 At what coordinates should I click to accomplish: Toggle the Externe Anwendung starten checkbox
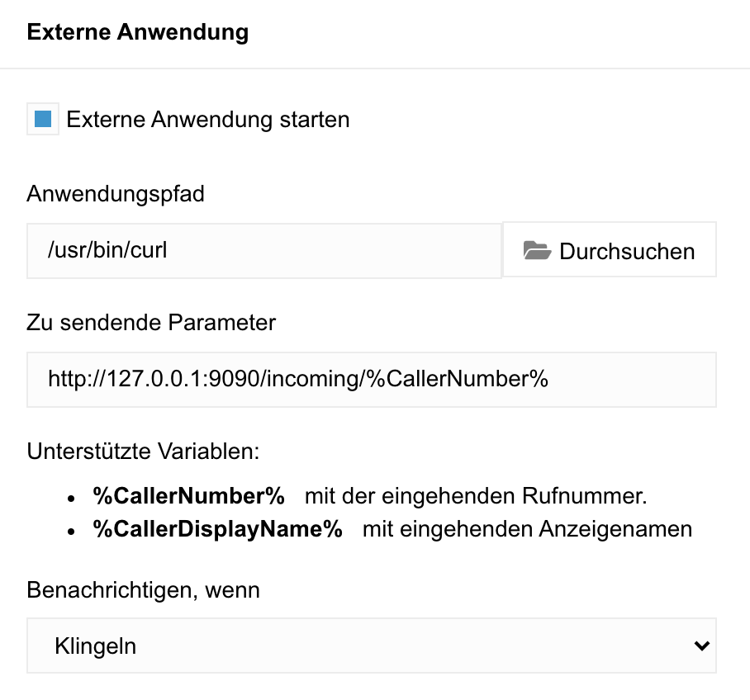coord(43,119)
